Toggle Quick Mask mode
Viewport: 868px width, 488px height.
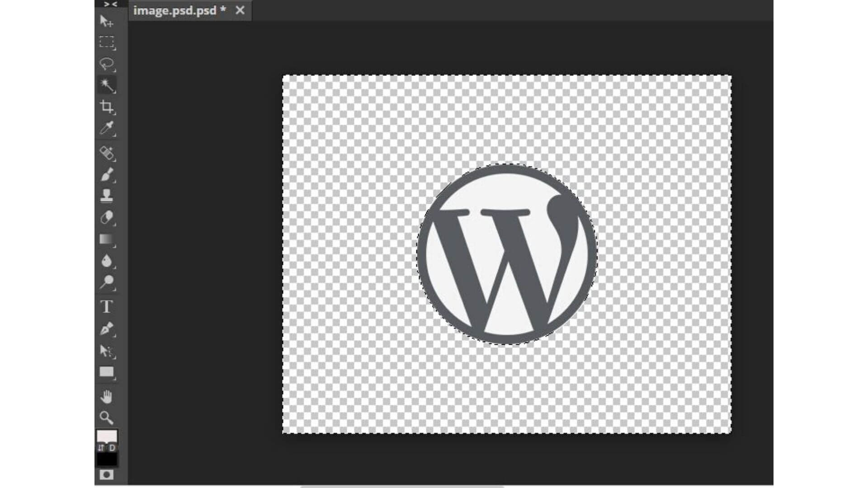click(x=107, y=474)
